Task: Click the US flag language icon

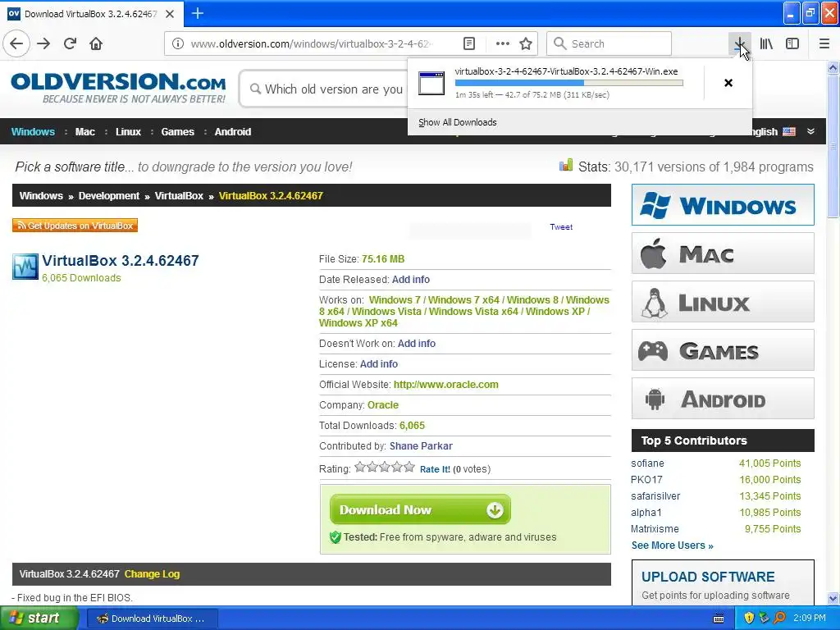Action: (x=789, y=131)
